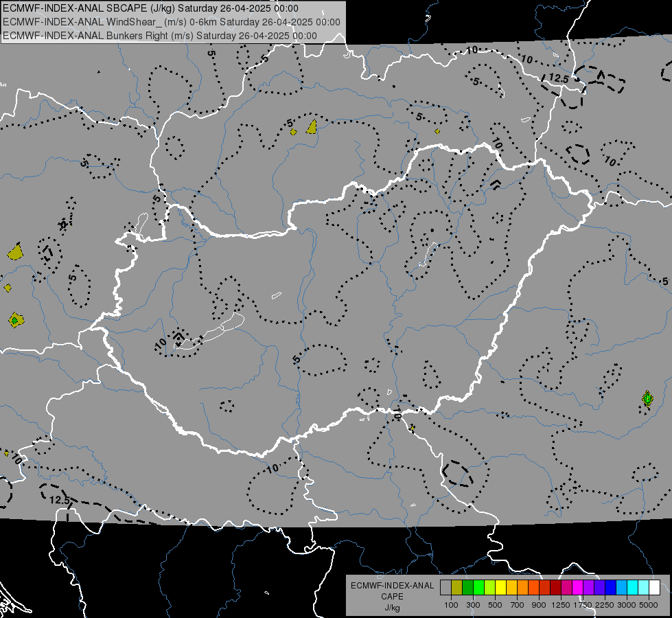The image size is (672, 618).
Task: Click the 2250 value under the legend
Action: [605, 605]
